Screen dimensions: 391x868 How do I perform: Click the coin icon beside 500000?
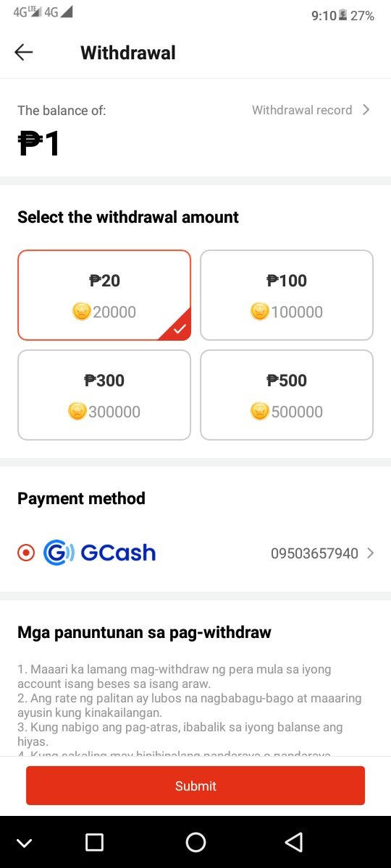[x=260, y=412]
